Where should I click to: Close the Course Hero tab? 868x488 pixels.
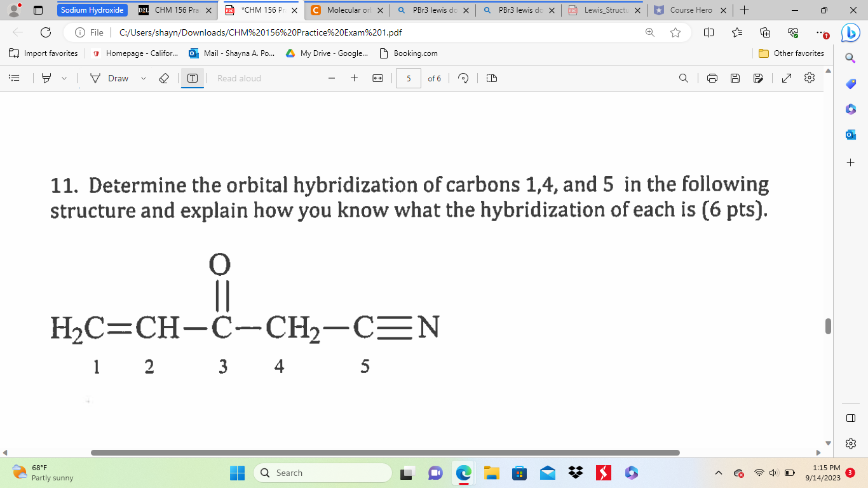pos(723,10)
